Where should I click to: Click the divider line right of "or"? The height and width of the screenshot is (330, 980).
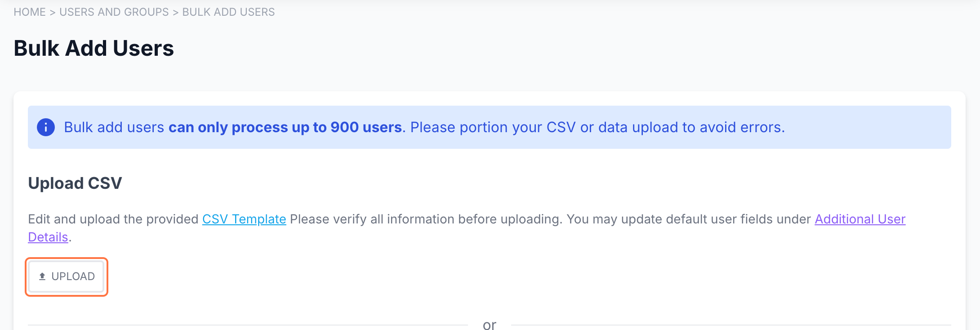pos(731,325)
